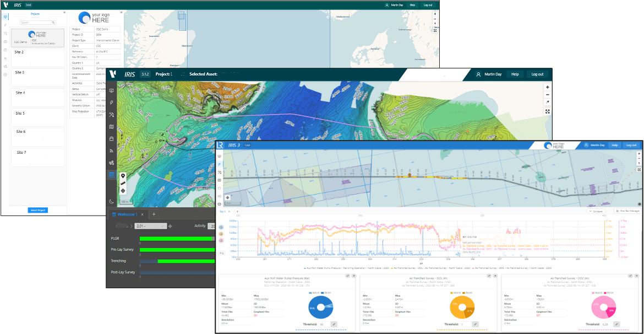Open the trenching tools icon in dark sidebar
This screenshot has height=334, width=644.
111,115
